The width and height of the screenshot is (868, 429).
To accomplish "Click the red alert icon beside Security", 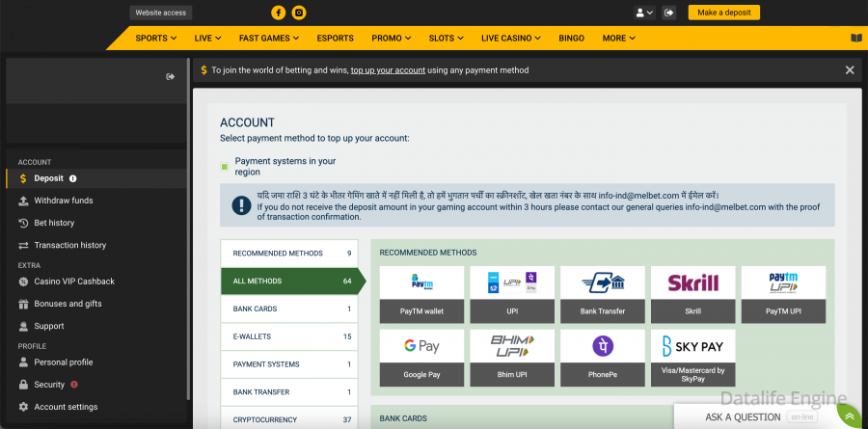I will (x=74, y=384).
